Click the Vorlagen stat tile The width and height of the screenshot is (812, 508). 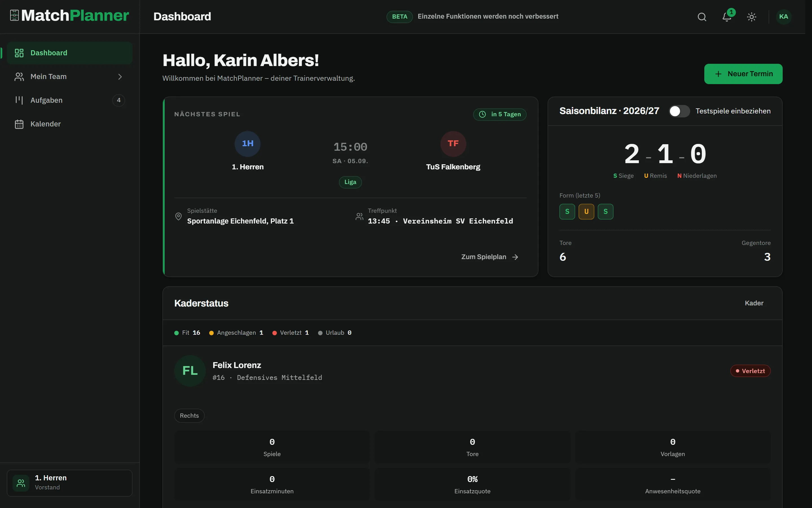click(673, 447)
